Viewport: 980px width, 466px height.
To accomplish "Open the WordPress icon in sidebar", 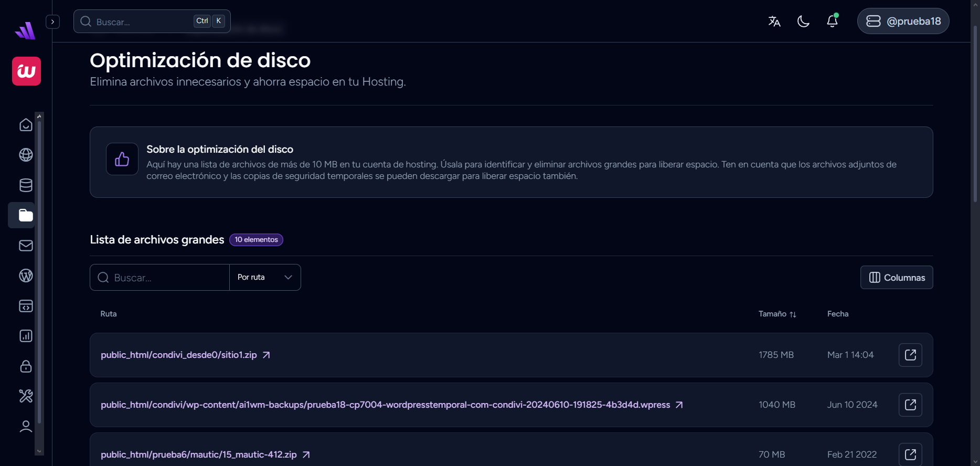I will (26, 276).
